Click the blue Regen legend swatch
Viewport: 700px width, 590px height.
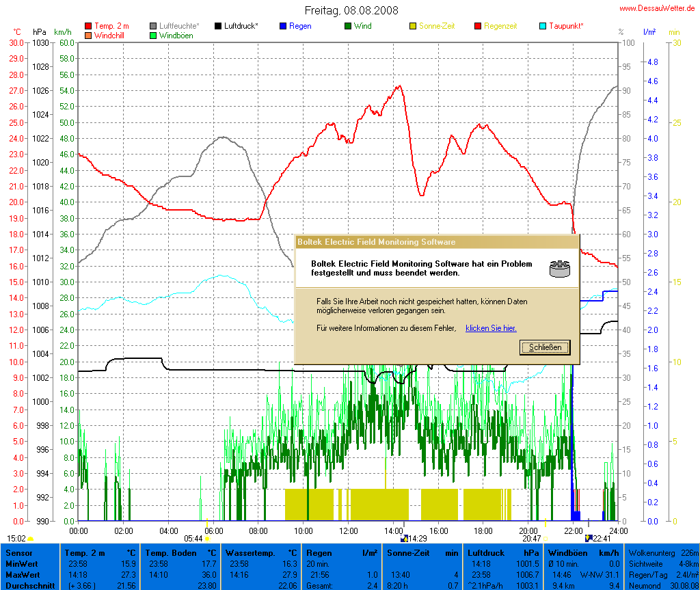283,26
